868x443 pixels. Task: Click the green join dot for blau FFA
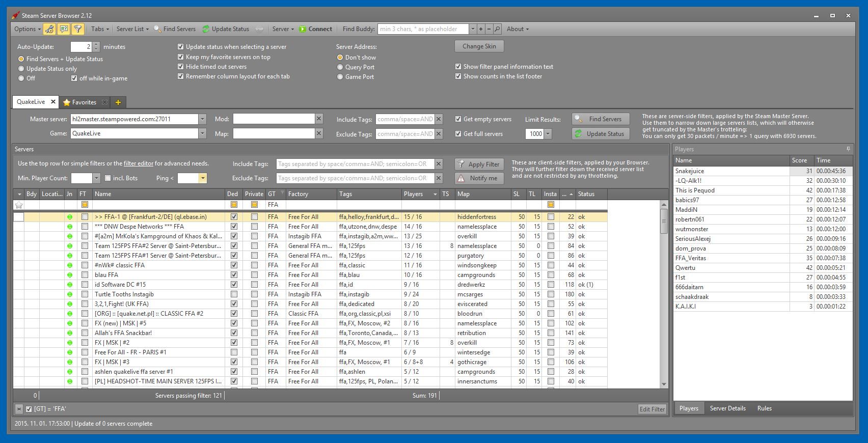[70, 275]
